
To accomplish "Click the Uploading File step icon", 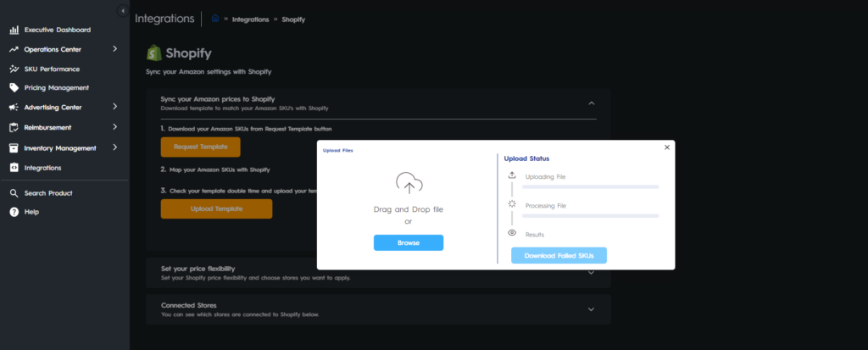I will point(512,175).
